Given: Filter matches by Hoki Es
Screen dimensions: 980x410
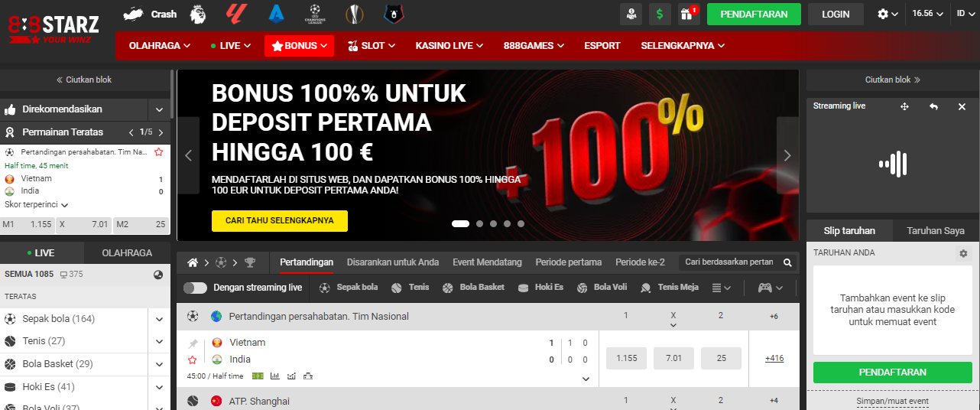Looking at the screenshot, I should coord(540,288).
